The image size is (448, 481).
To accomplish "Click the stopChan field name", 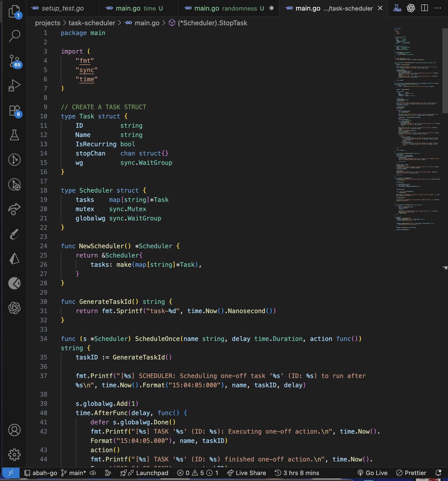I will 91,153.
